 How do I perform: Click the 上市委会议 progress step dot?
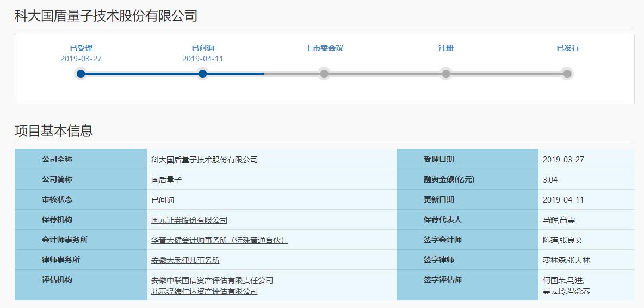click(324, 74)
